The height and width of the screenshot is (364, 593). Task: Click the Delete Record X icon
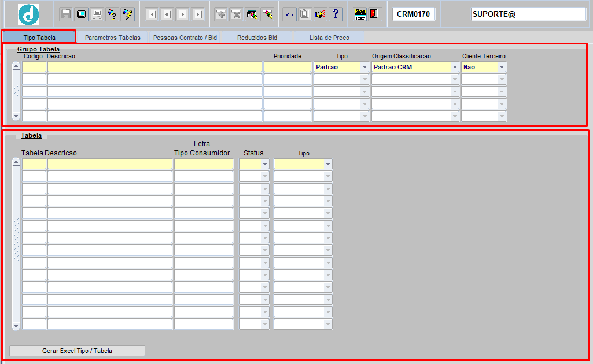(237, 14)
